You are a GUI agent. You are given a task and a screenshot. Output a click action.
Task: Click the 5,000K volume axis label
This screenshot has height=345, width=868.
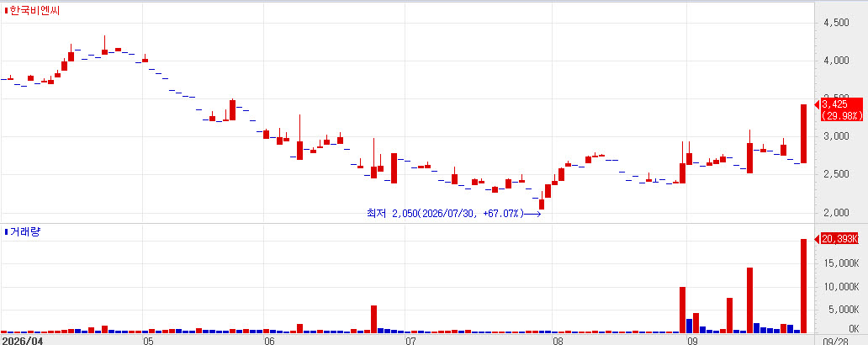(844, 310)
